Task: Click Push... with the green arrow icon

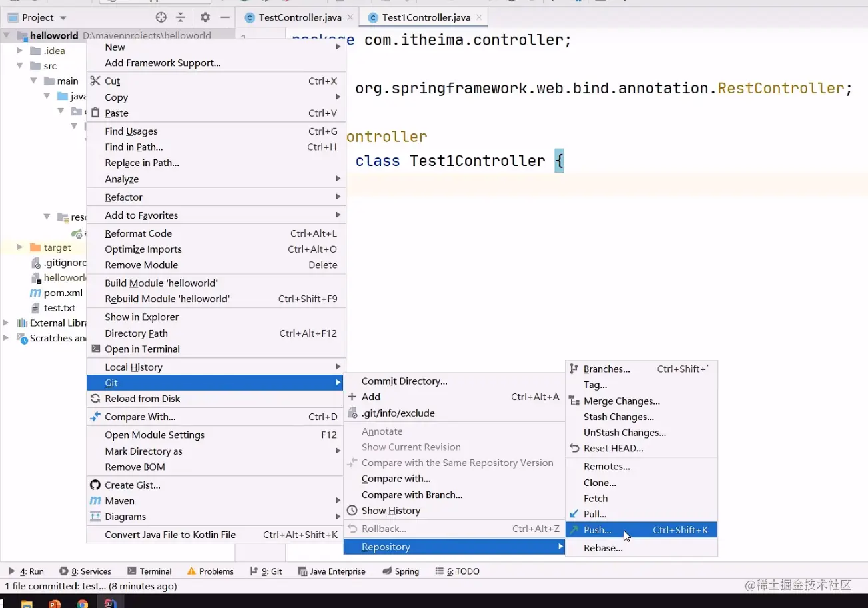Action: (x=642, y=530)
